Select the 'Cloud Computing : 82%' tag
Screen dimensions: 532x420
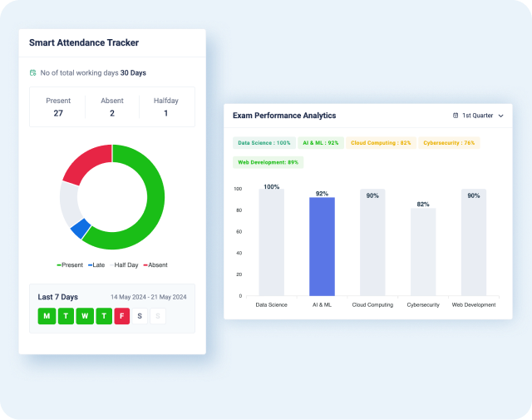pos(381,143)
